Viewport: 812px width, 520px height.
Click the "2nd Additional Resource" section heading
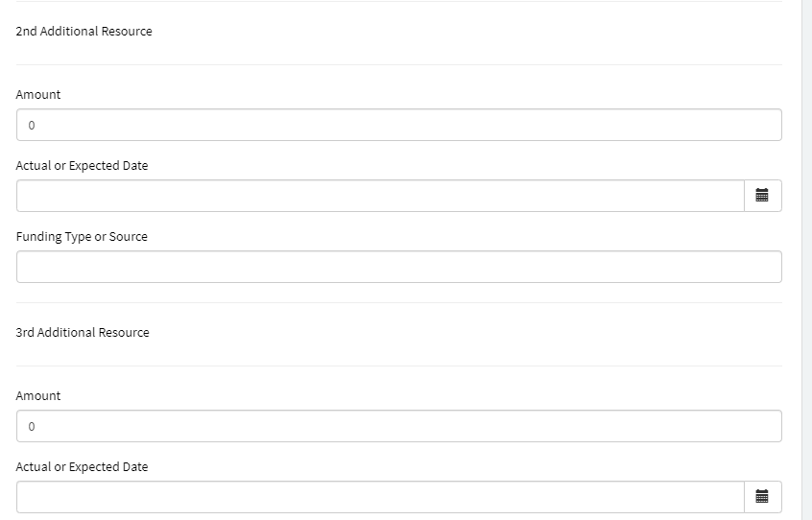click(x=84, y=32)
